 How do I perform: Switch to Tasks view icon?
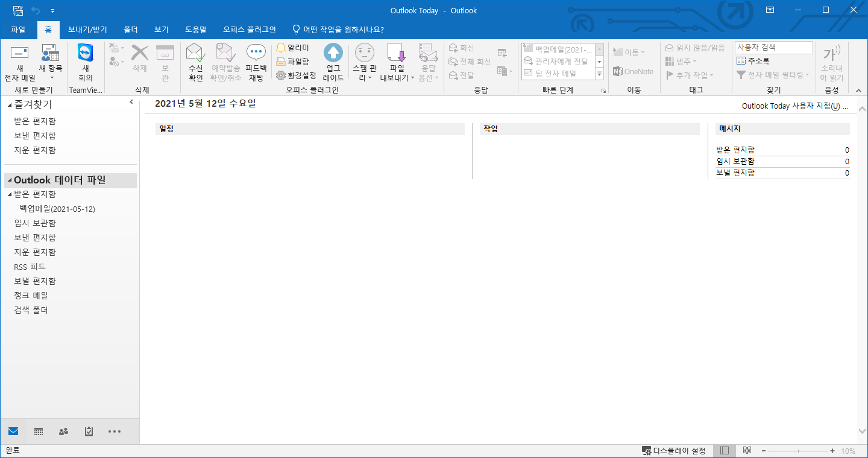(89, 431)
